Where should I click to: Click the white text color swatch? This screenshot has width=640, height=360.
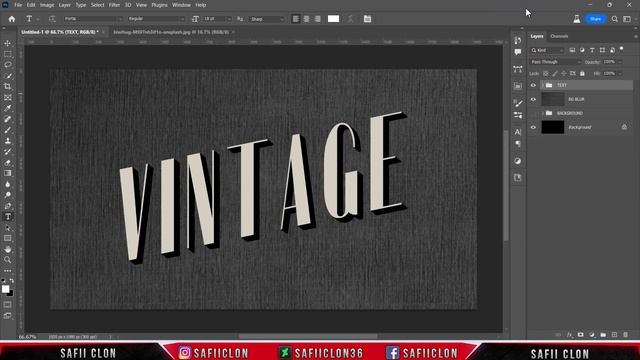(333, 19)
